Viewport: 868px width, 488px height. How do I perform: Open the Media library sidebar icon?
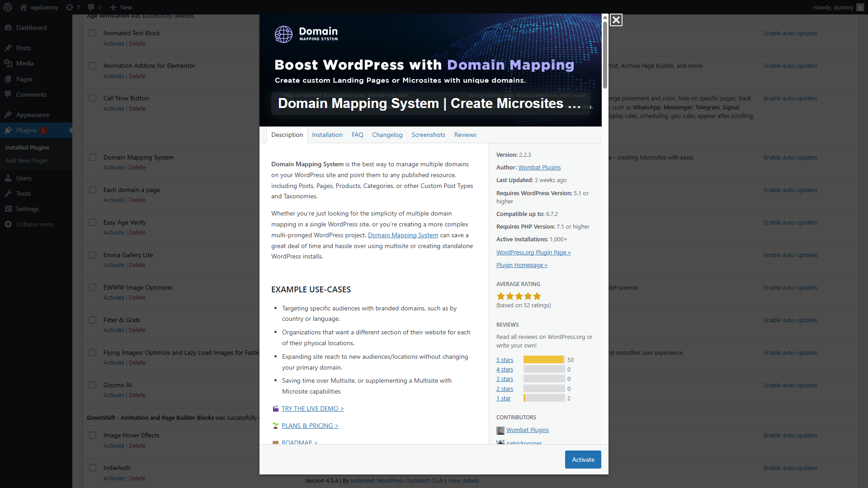[8, 63]
